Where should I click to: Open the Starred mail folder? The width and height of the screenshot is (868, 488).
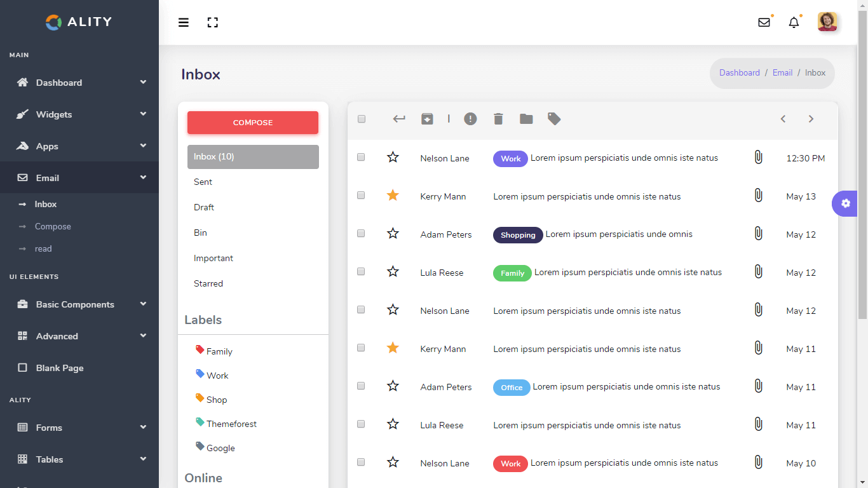pos(208,283)
